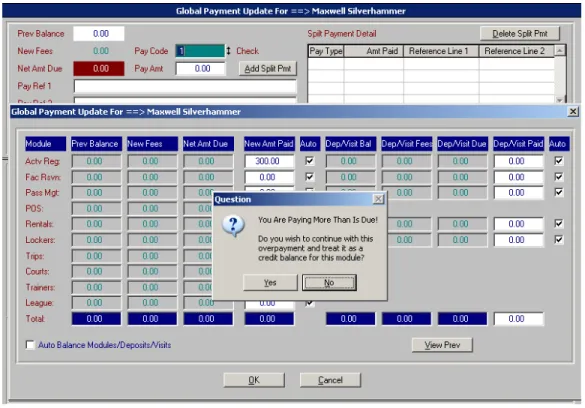This screenshot has width=585, height=408.
Task: Click Fac Rsvn Dep/Visit Paid field
Action: coord(519,177)
